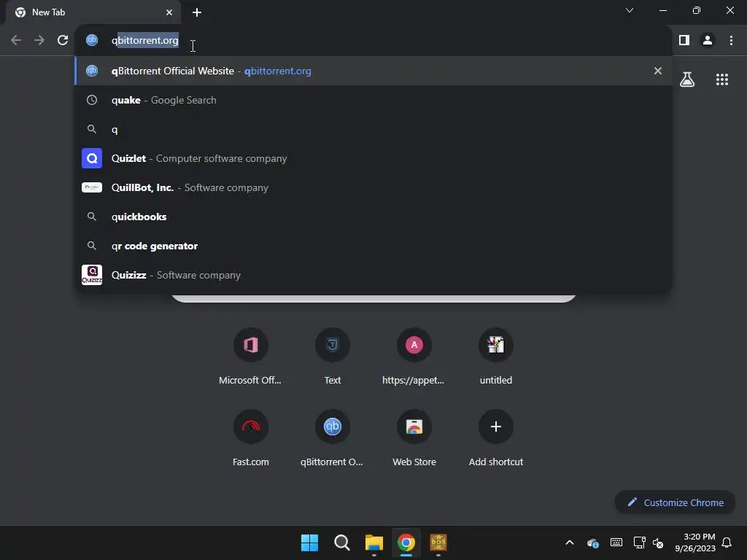Click the qb icon in address bar

click(92, 41)
